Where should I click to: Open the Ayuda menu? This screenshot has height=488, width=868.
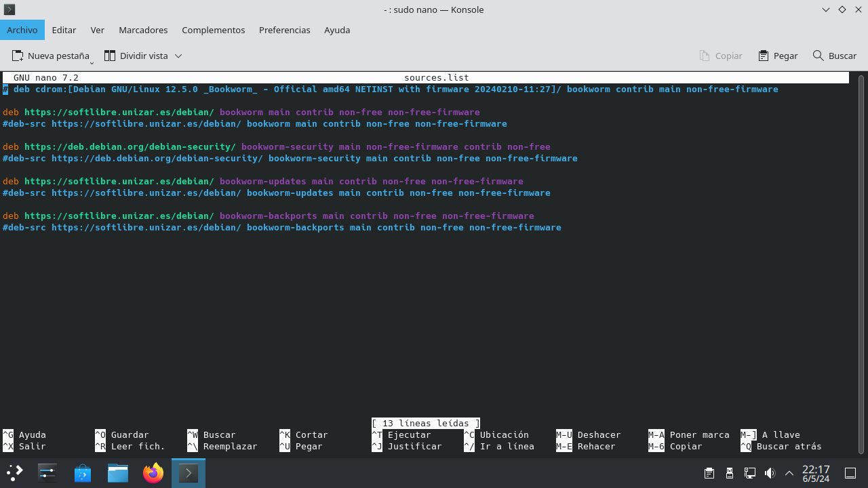(x=337, y=30)
